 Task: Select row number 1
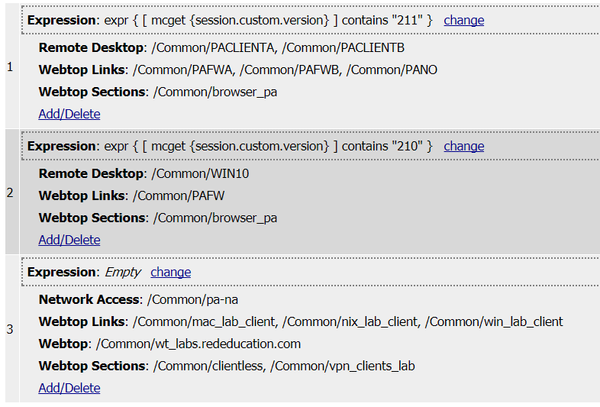tap(10, 67)
